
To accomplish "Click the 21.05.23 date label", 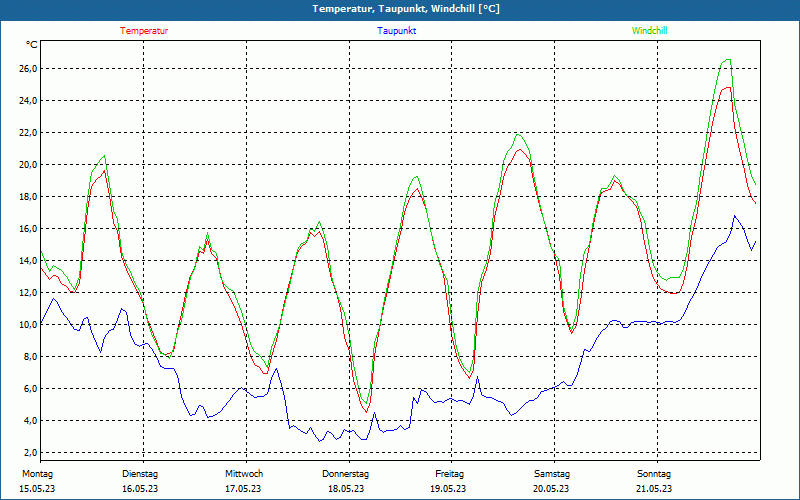I will pos(654,489).
